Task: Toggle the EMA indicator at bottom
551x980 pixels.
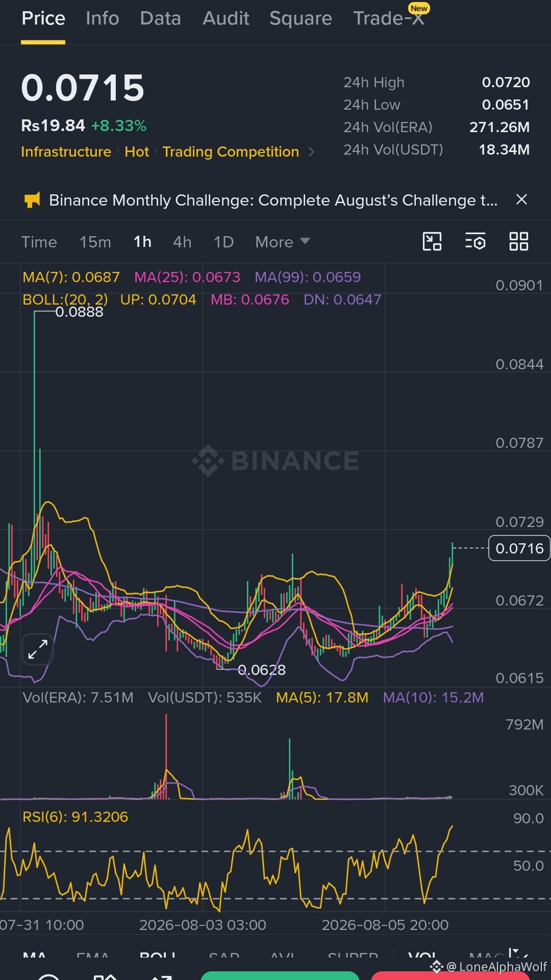Action: [93, 956]
